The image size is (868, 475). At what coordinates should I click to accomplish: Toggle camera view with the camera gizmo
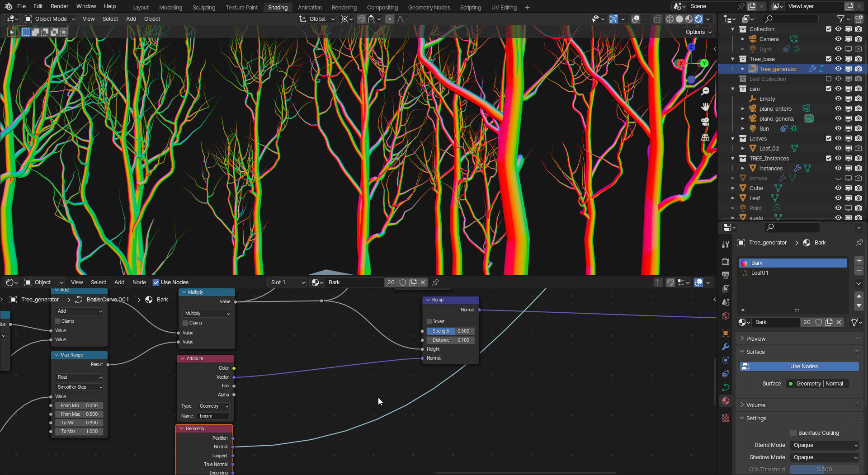(x=705, y=122)
